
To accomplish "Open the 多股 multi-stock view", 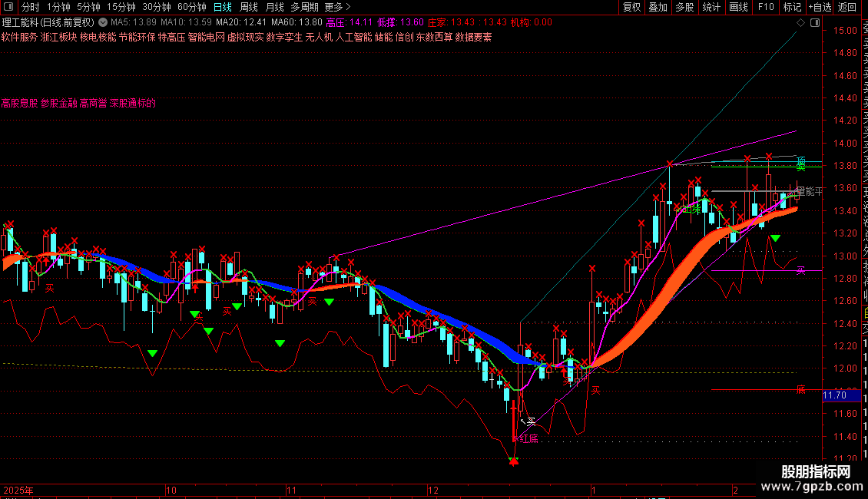I will [684, 7].
